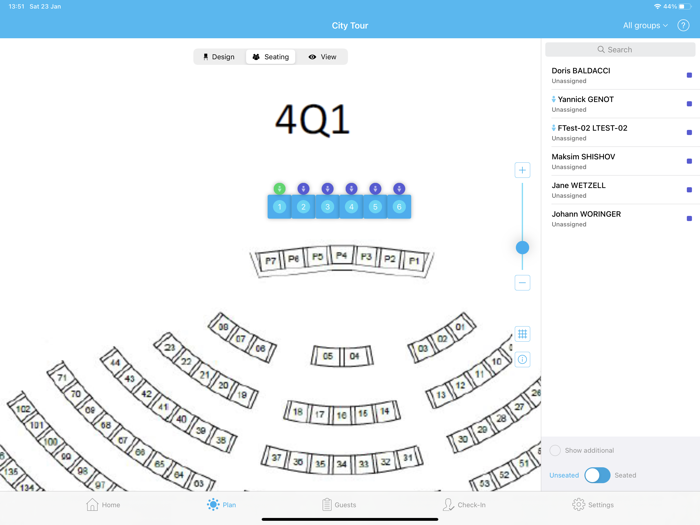Click seat P4 on the plan
Screen dimensions: 700x525
pyautogui.click(x=342, y=255)
